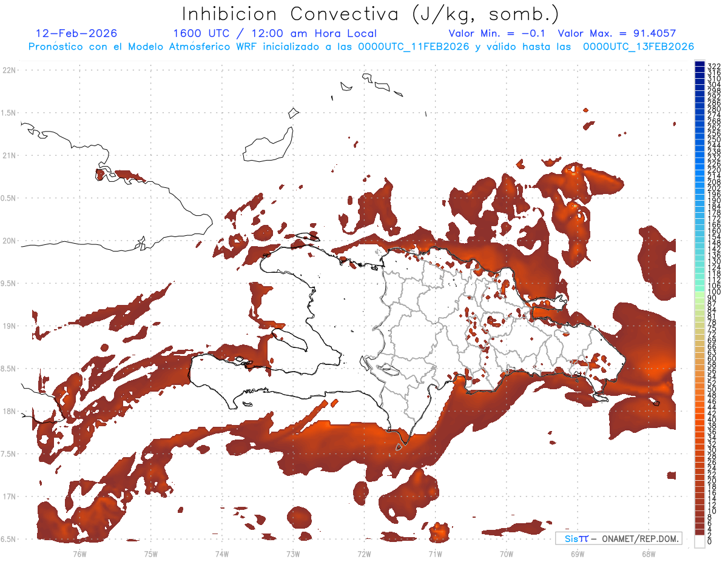Click the '20N' latitude label
728x562 pixels.
click(x=9, y=241)
